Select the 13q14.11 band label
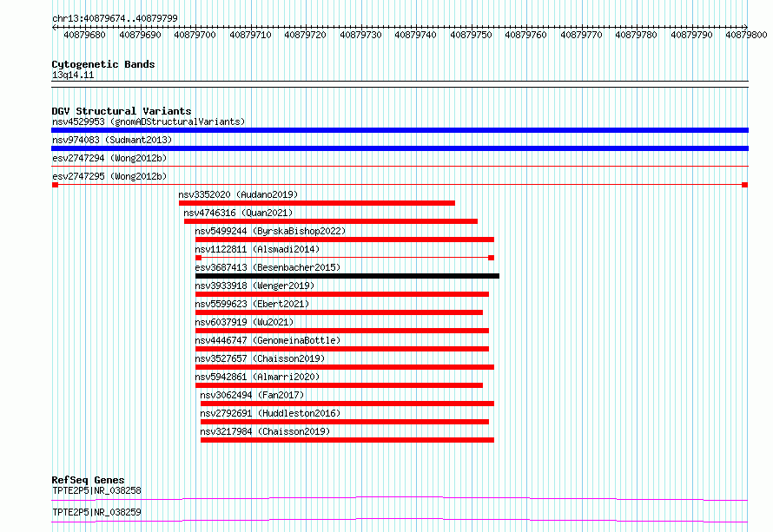 coord(72,75)
